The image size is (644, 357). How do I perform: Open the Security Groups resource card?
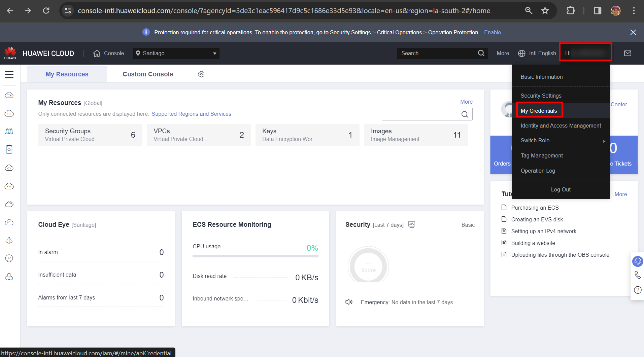point(90,135)
